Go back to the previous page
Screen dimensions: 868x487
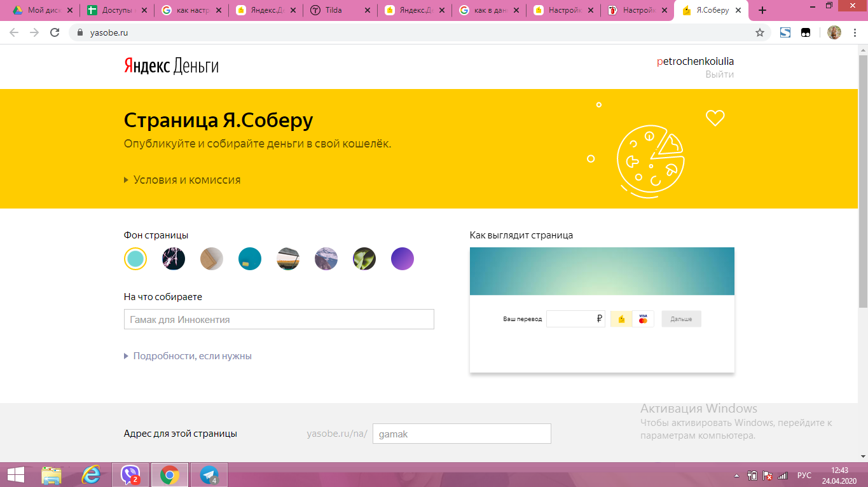pos(14,32)
